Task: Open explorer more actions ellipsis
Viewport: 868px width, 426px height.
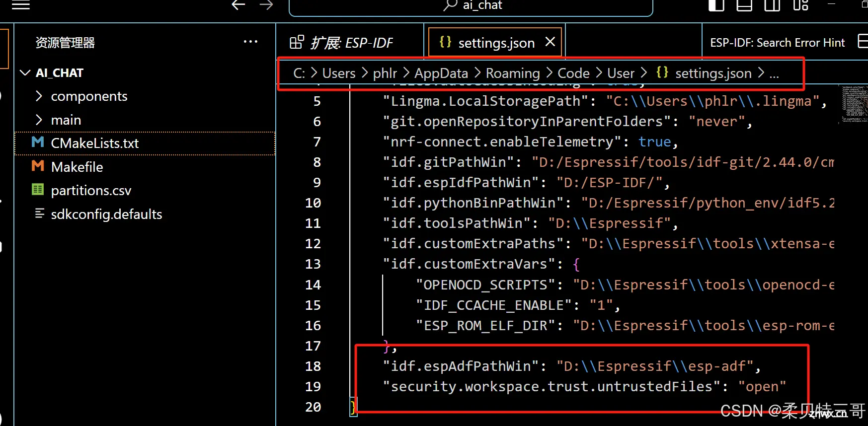Action: coord(250,42)
